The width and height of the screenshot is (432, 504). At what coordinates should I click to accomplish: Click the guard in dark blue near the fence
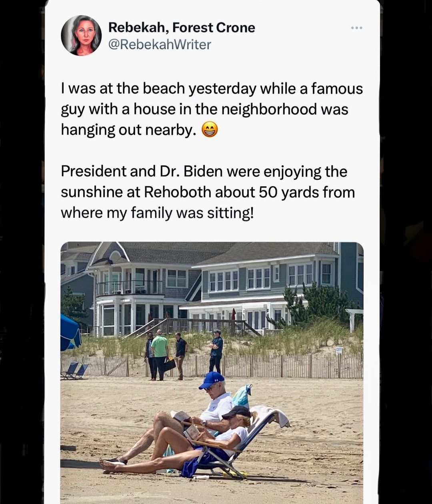click(x=216, y=351)
